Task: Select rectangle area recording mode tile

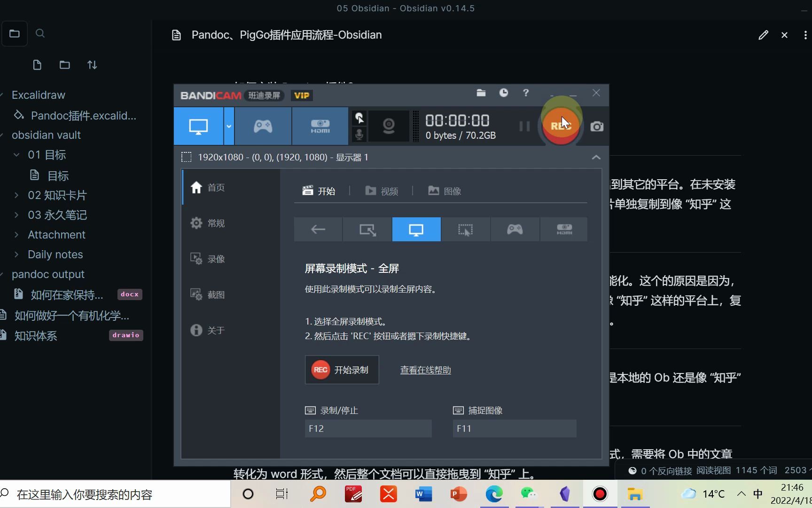Action: point(367,230)
